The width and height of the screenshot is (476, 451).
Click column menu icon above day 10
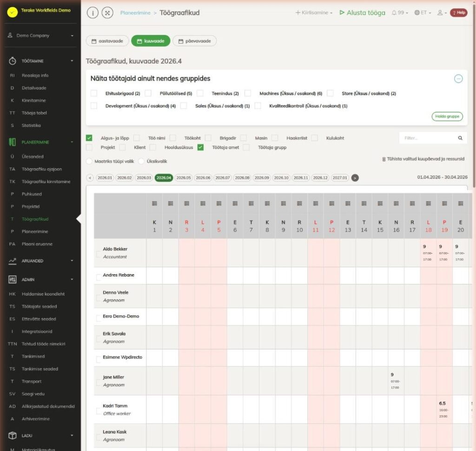(299, 203)
